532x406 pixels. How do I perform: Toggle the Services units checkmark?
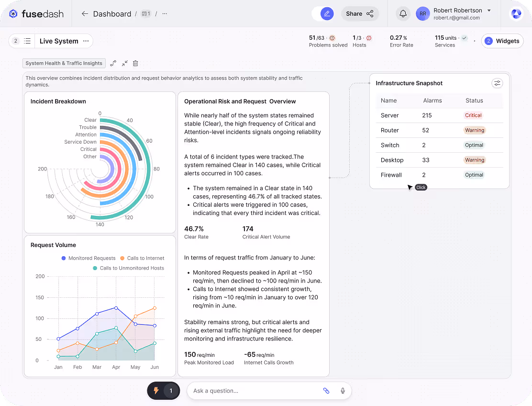point(464,38)
